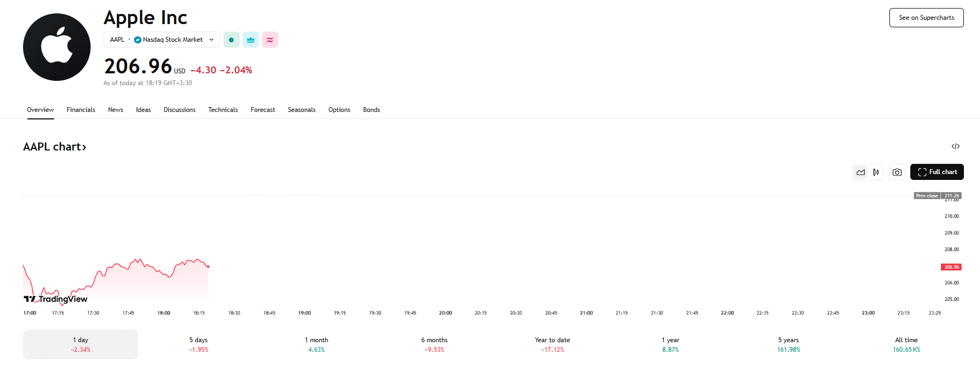Image resolution: width=980 pixels, height=377 pixels.
Task: Click the −2.04% percent change value
Action: (236, 70)
